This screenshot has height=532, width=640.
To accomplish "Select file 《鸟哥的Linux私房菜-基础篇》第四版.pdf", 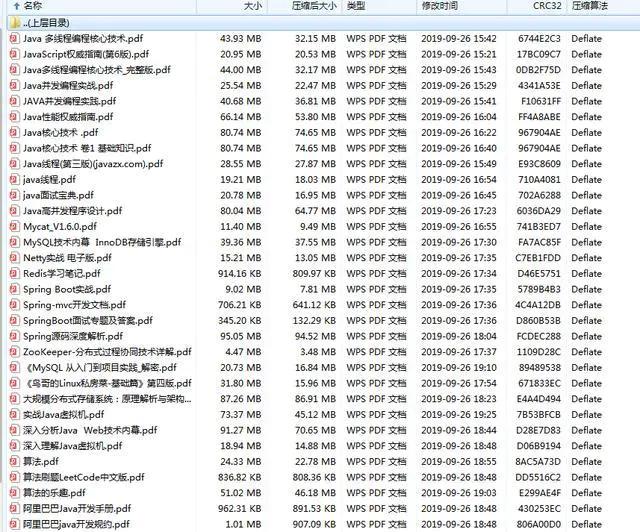I will click(108, 383).
